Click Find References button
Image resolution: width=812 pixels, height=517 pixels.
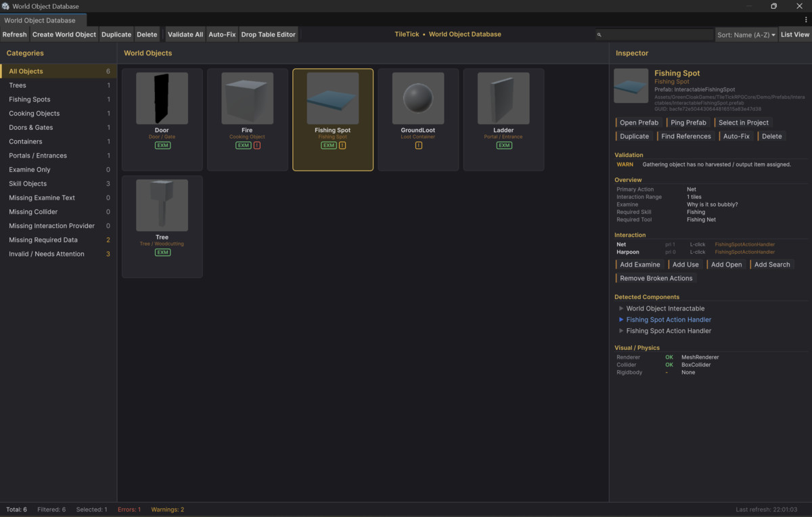pos(686,136)
